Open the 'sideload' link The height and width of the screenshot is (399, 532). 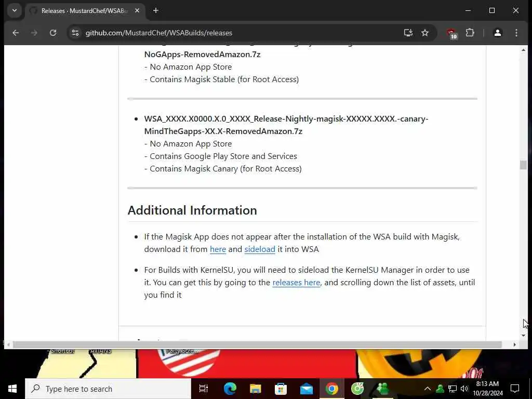(x=260, y=249)
